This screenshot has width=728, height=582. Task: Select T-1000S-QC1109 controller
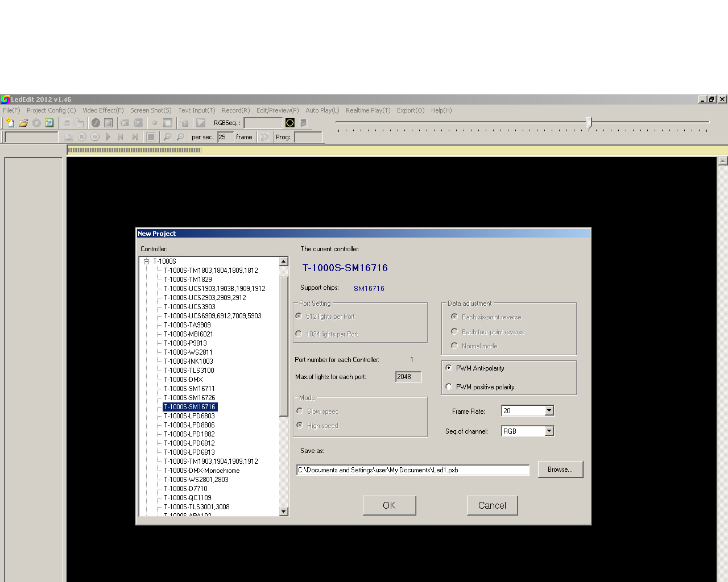(x=188, y=498)
